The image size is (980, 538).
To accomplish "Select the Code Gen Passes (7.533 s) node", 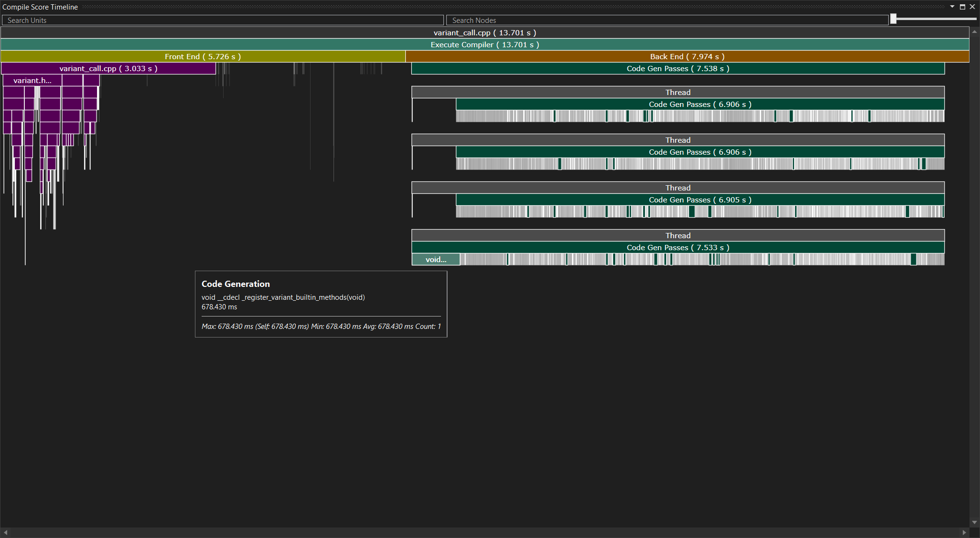I will pos(678,247).
